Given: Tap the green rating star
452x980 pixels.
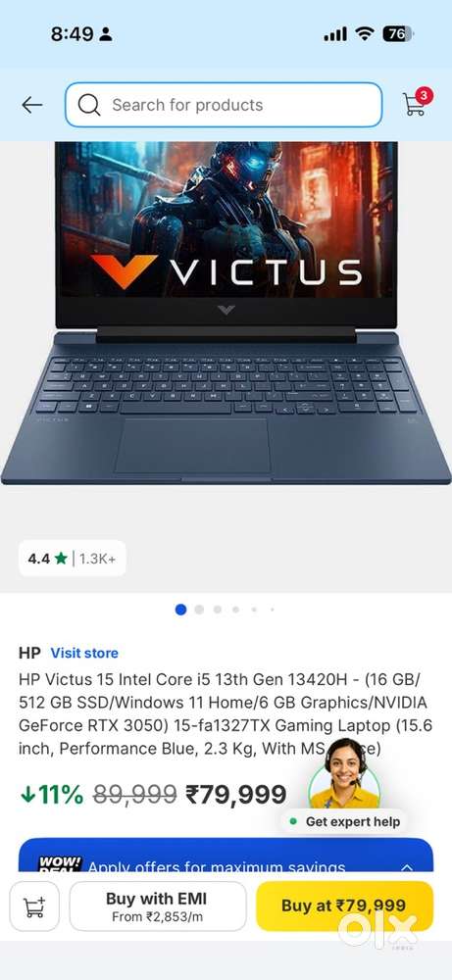Looking at the screenshot, I should click(60, 559).
